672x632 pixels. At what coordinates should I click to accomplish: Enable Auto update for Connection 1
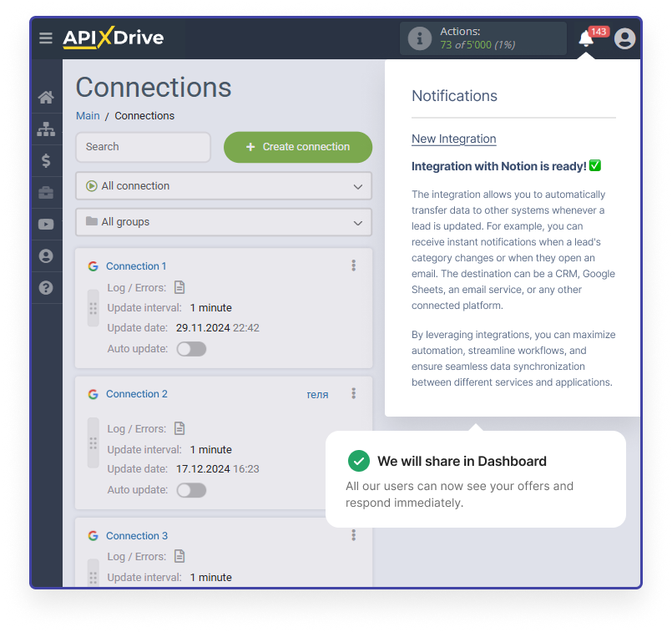(191, 348)
